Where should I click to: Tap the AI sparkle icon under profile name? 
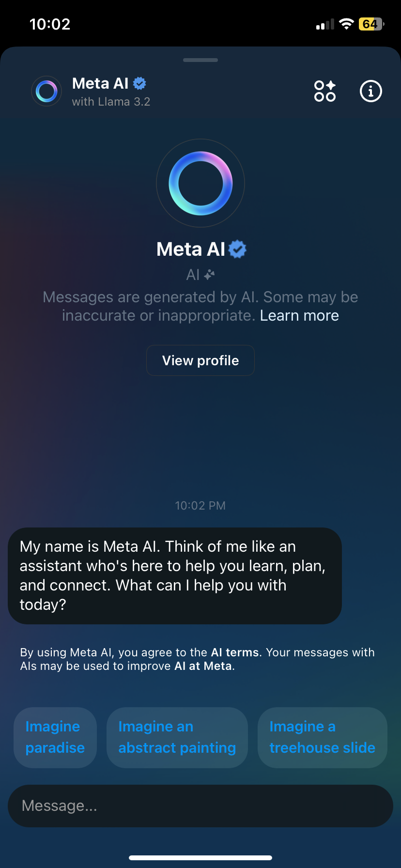[209, 275]
